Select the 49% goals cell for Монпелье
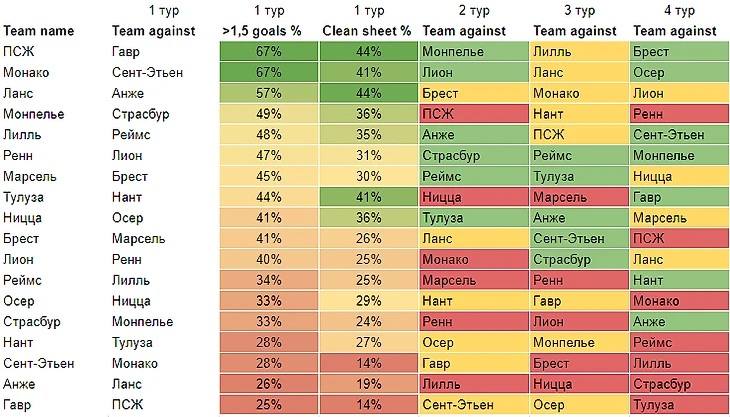This screenshot has height=417, width=730. (x=266, y=114)
